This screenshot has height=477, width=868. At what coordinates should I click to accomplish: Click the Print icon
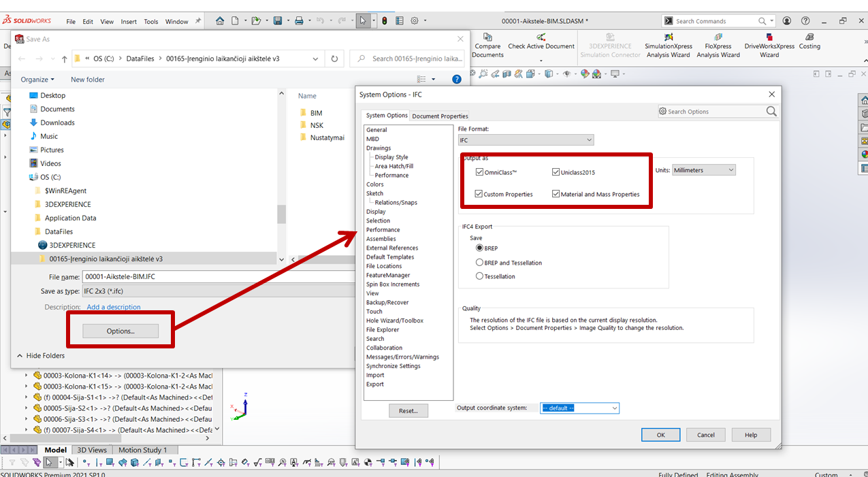pos(299,21)
